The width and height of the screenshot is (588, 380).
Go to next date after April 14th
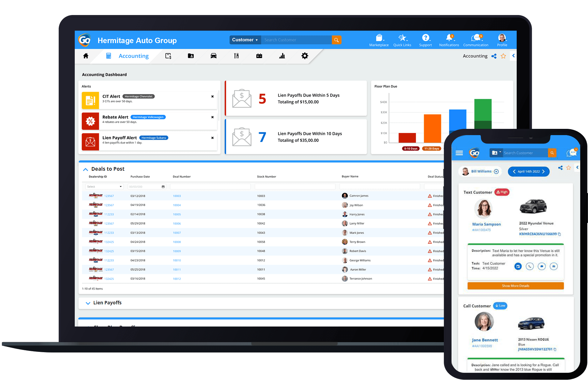[x=544, y=171]
